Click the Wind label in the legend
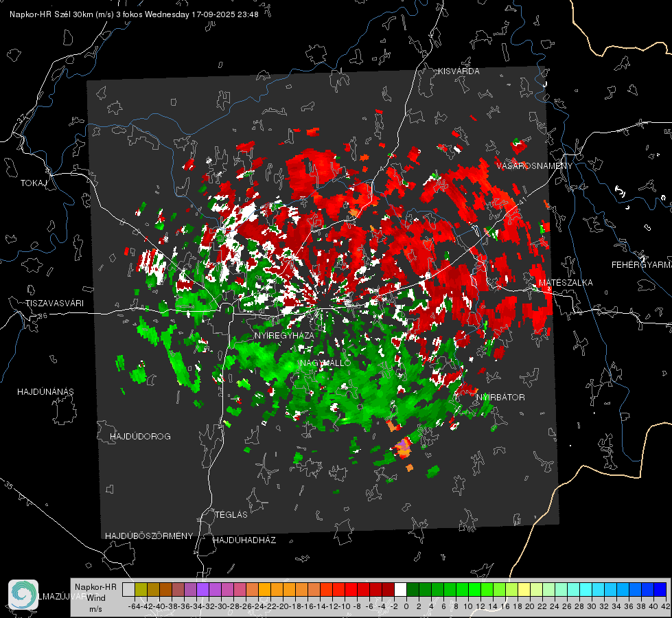 [x=96, y=598]
